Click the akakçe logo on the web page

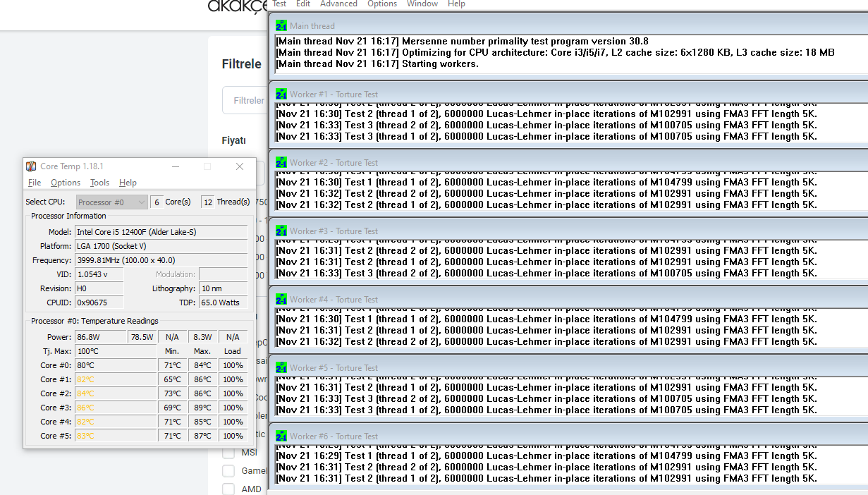coord(237,6)
